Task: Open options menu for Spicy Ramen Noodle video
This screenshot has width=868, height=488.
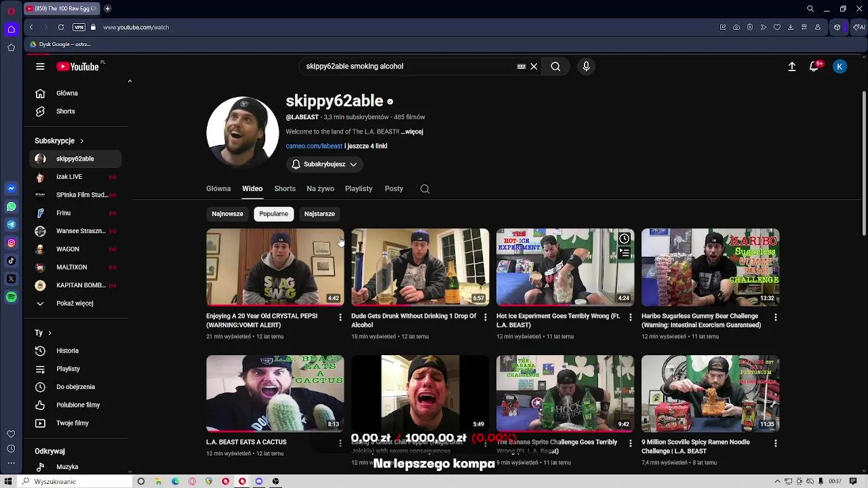Action: point(776,443)
